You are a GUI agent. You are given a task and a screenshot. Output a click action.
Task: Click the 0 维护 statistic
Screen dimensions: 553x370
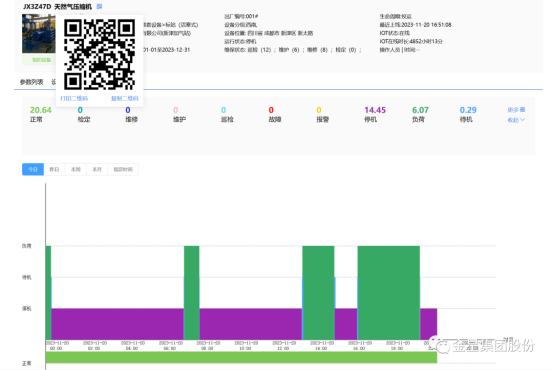[179, 115]
